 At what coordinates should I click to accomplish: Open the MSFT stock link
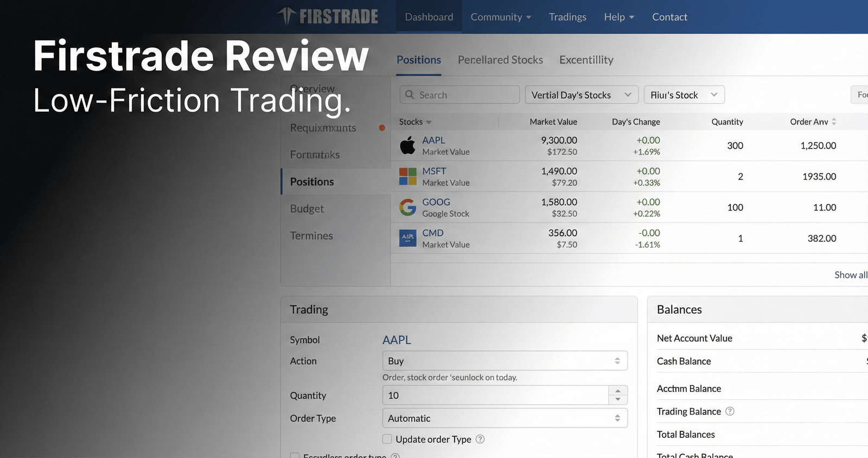coord(434,171)
